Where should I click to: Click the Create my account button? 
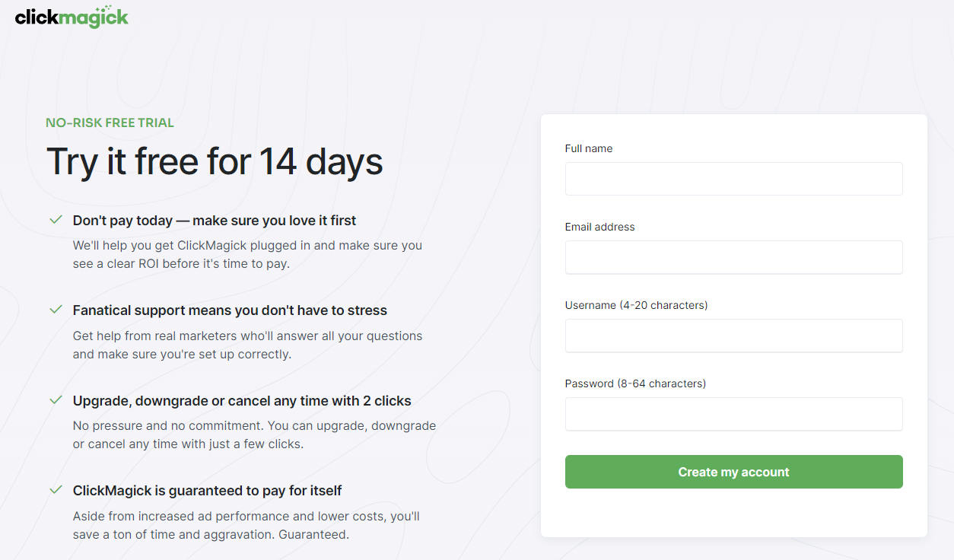coord(733,472)
